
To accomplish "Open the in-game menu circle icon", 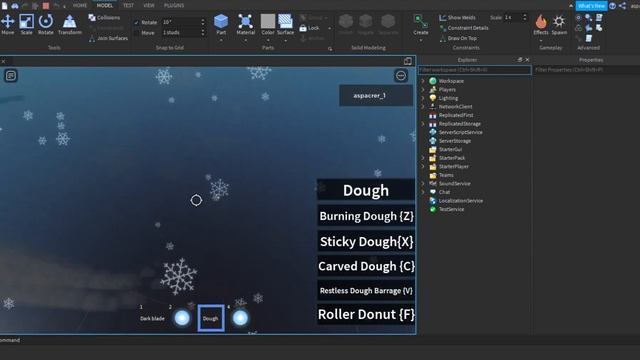I will tap(401, 76).
